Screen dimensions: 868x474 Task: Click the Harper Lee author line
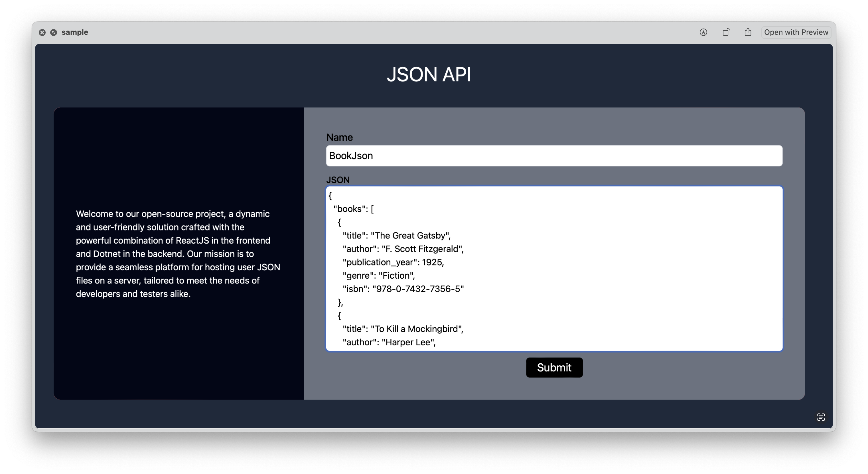pos(389,342)
